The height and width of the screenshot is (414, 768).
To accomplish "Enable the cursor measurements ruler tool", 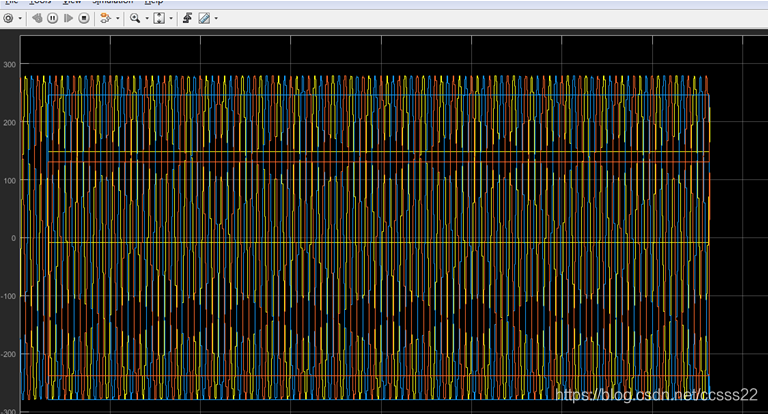I will coord(204,19).
